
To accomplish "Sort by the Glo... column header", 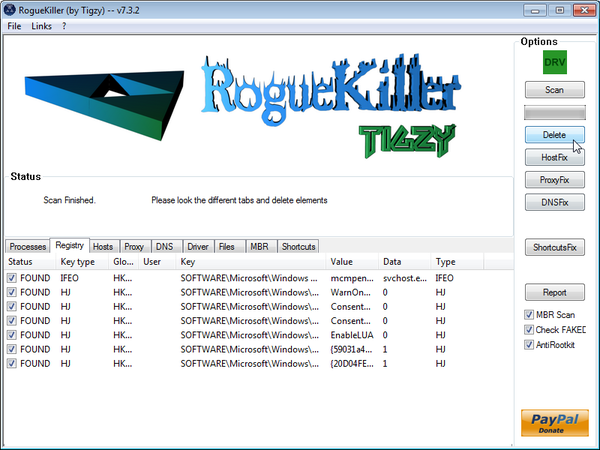I will pos(124,262).
